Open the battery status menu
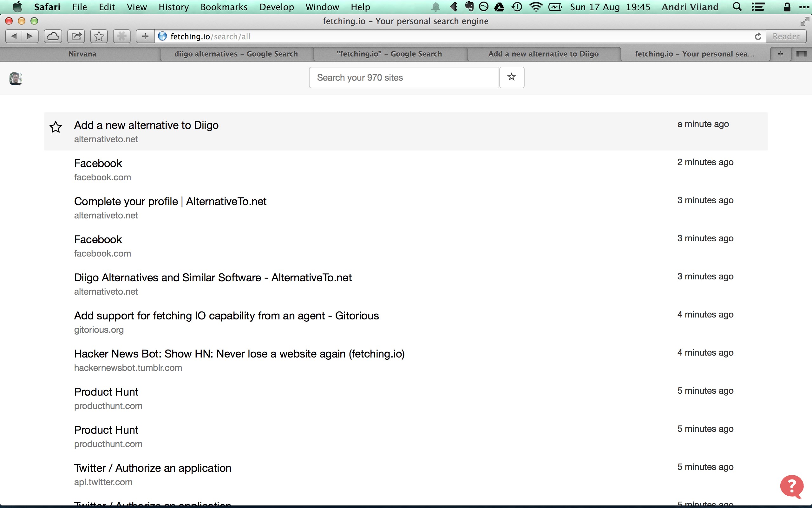The width and height of the screenshot is (812, 508). 555,7
